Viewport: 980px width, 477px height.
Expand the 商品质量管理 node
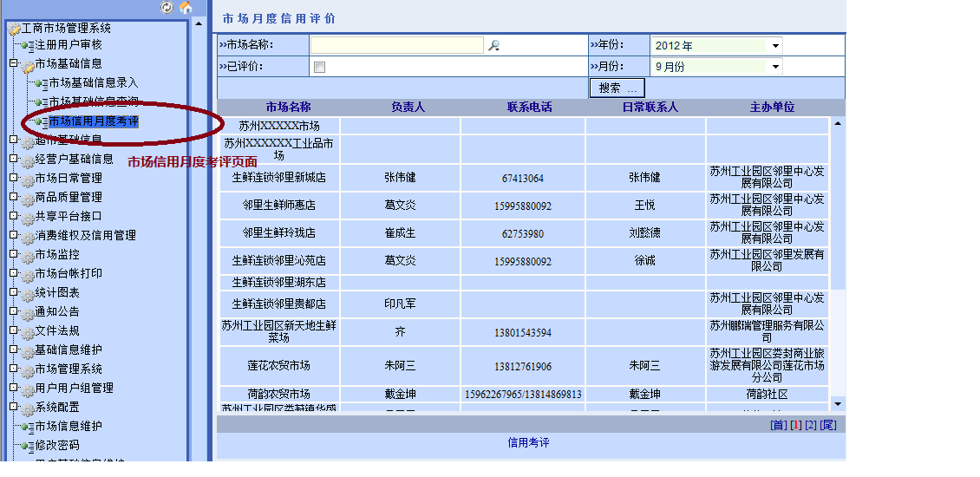(13, 197)
